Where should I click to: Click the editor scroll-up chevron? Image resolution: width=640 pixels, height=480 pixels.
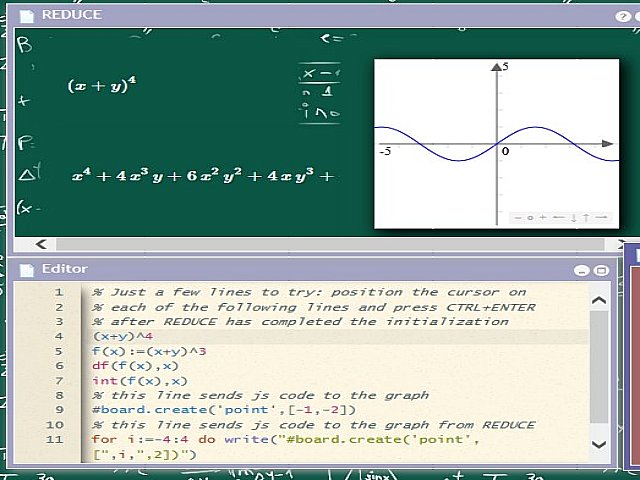coord(599,300)
